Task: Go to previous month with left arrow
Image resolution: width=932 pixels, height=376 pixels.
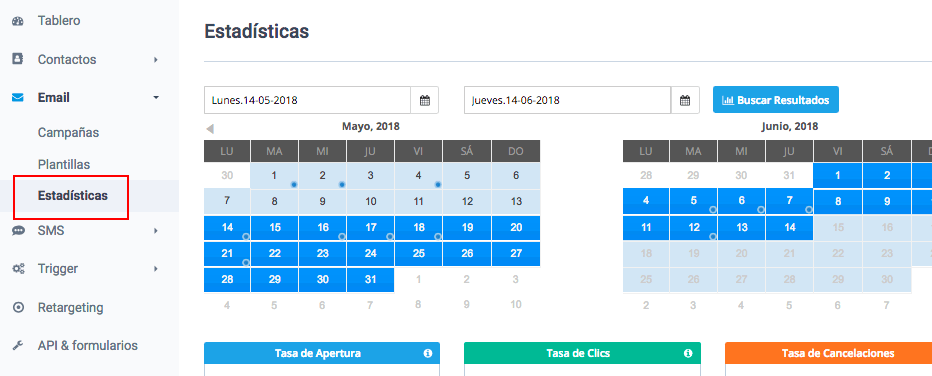Action: [x=209, y=129]
